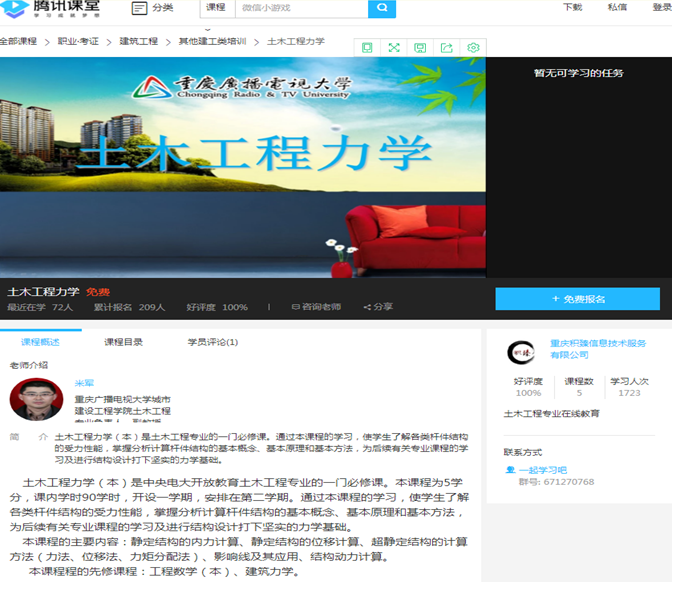This screenshot has width=683, height=590.
Task: Click the 下载 link in top navigation
Action: tap(572, 7)
